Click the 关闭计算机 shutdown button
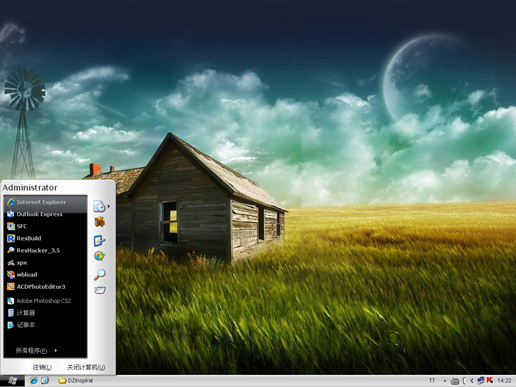The image size is (516, 387). click(x=86, y=367)
